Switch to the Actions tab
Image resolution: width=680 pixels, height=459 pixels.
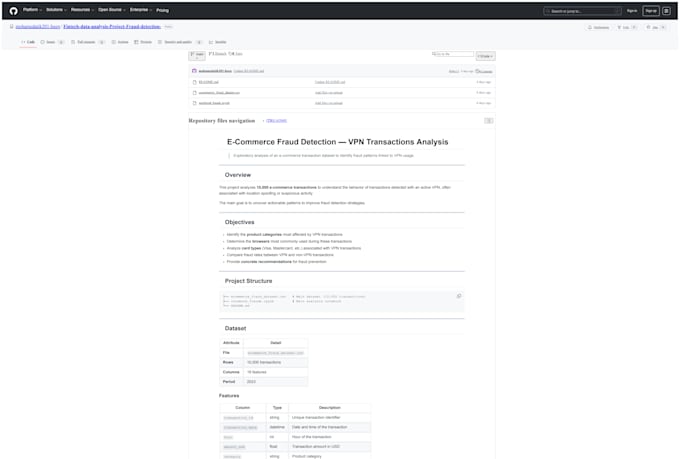pyautogui.click(x=120, y=42)
